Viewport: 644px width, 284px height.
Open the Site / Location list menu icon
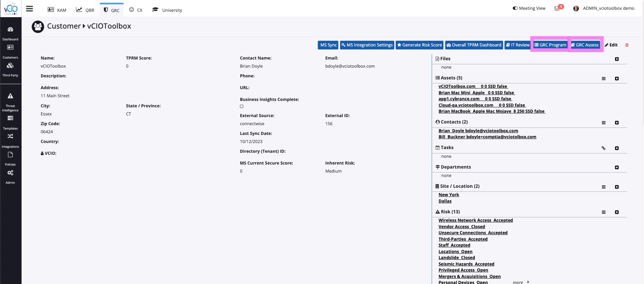pyautogui.click(x=604, y=187)
